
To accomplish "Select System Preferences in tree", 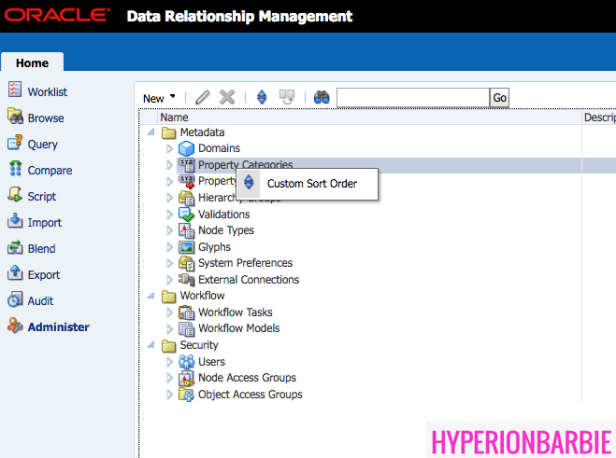I will [245, 263].
